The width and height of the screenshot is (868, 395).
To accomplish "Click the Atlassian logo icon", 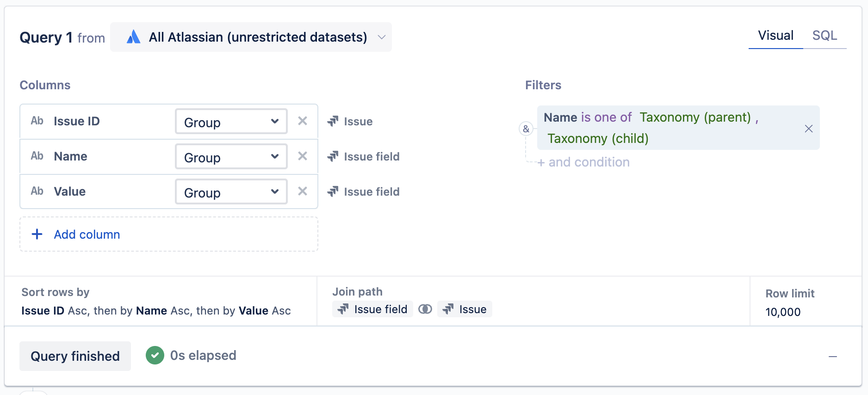I will pyautogui.click(x=133, y=37).
